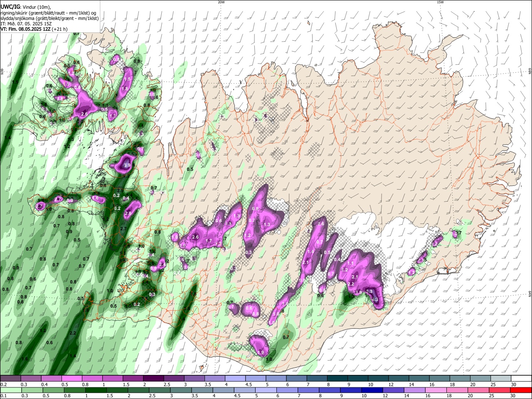532x399 pixels.
Task: Pick the top-row swatch between 0.4 and 0.5
Action: tap(51, 379)
